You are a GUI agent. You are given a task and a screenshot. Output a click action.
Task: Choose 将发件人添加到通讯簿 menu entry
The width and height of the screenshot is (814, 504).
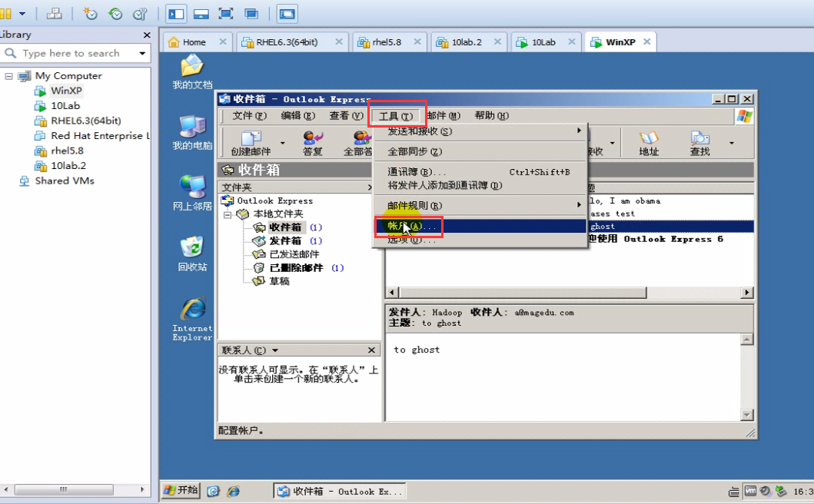480,185
